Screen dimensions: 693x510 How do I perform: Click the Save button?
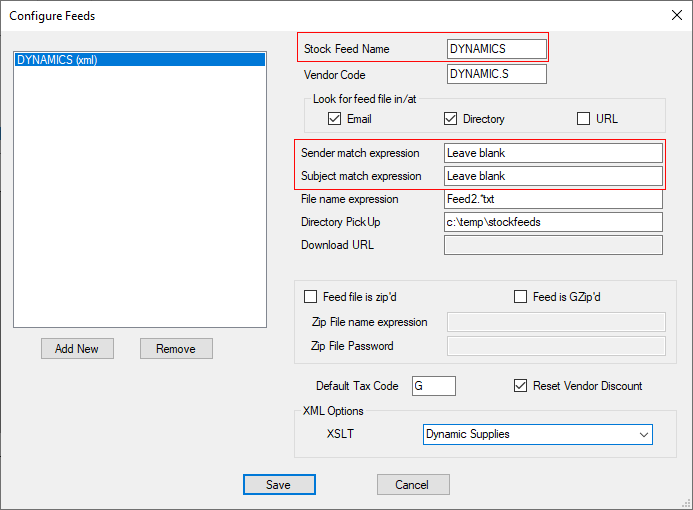pos(279,485)
